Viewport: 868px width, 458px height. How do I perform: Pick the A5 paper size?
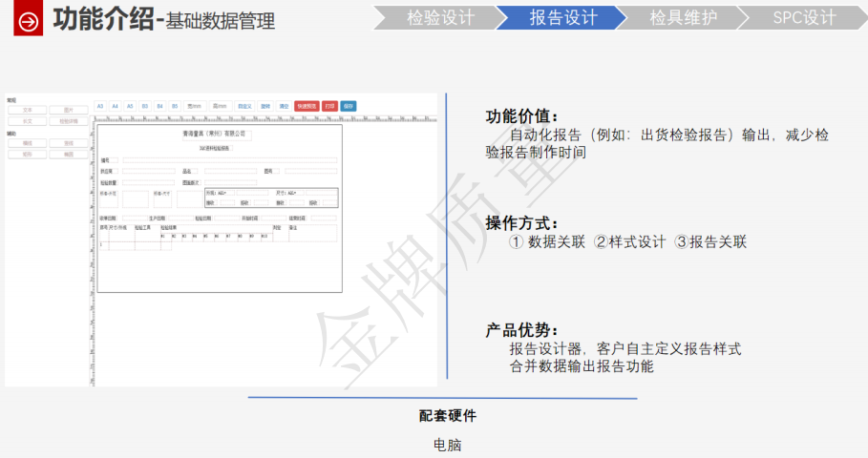point(130,106)
